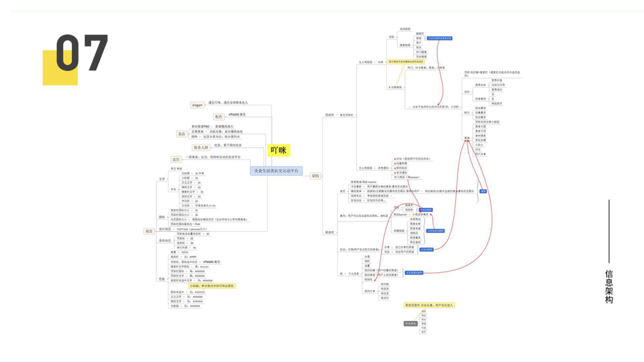Click the large 07 slide number
Screen dimensions: 644x362
coord(82,52)
